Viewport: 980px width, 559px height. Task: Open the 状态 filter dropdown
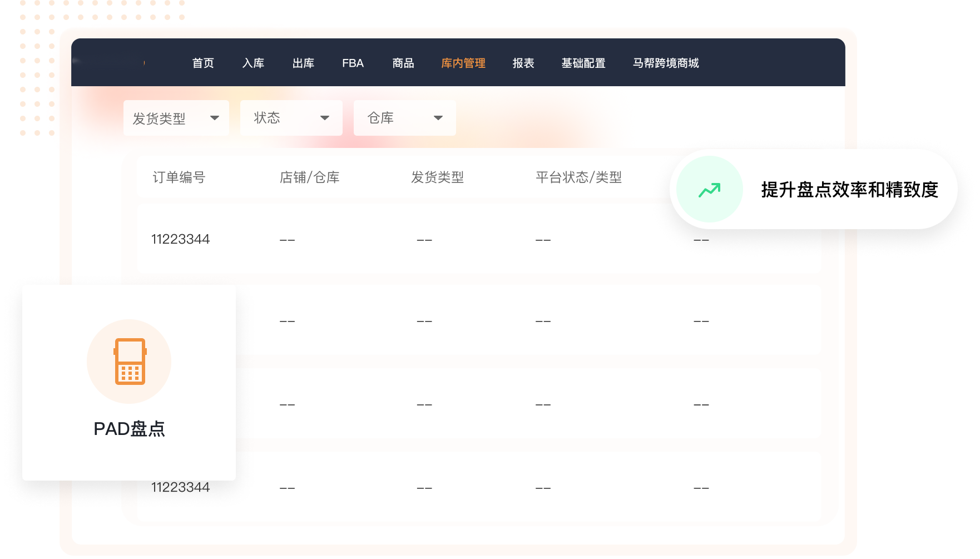pyautogui.click(x=291, y=118)
